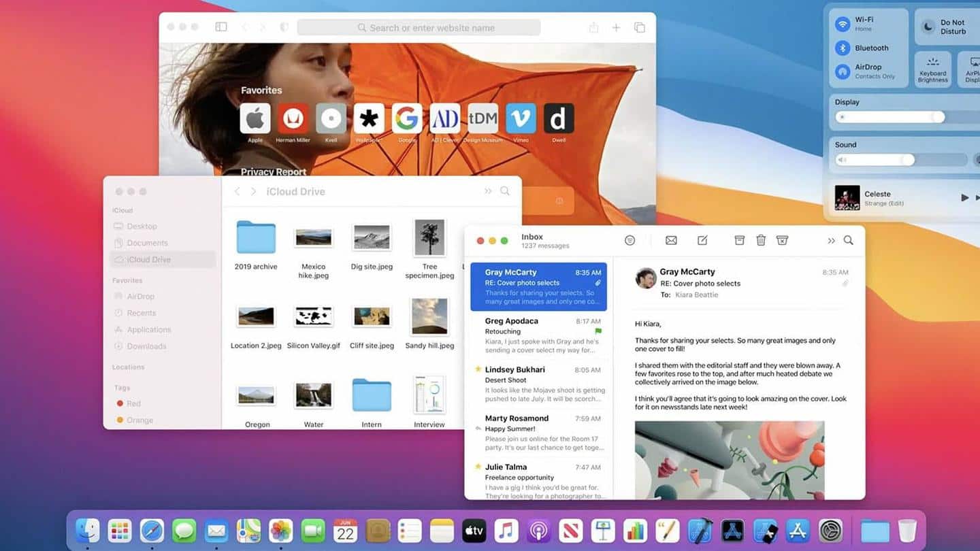Select iCloud Drive in Finder sidebar
This screenshot has height=551, width=980.
163,259
